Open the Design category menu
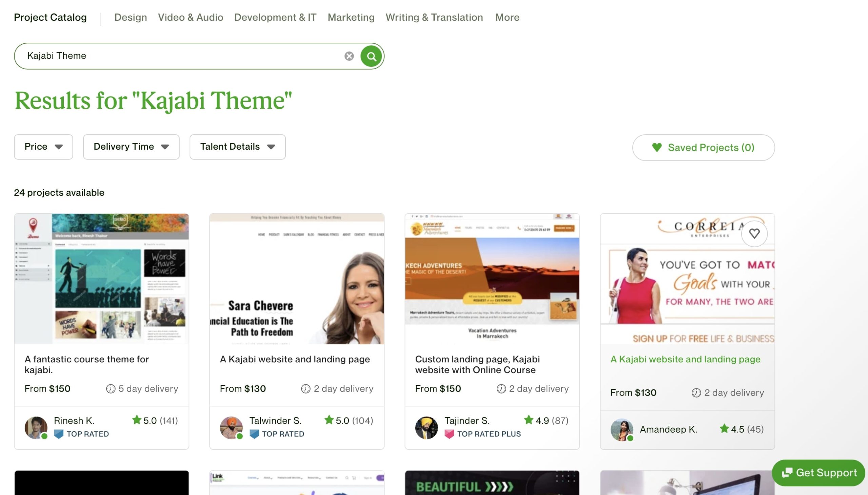 [x=131, y=17]
